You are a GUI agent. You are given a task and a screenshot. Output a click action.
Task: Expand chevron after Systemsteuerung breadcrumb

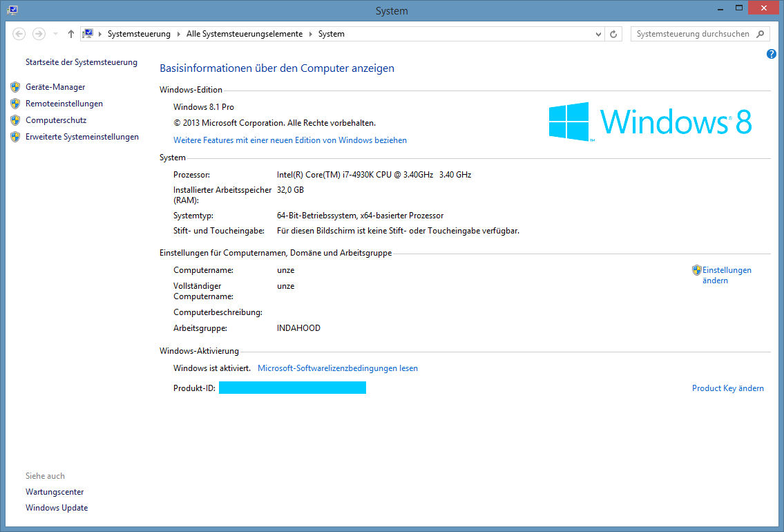tap(178, 34)
